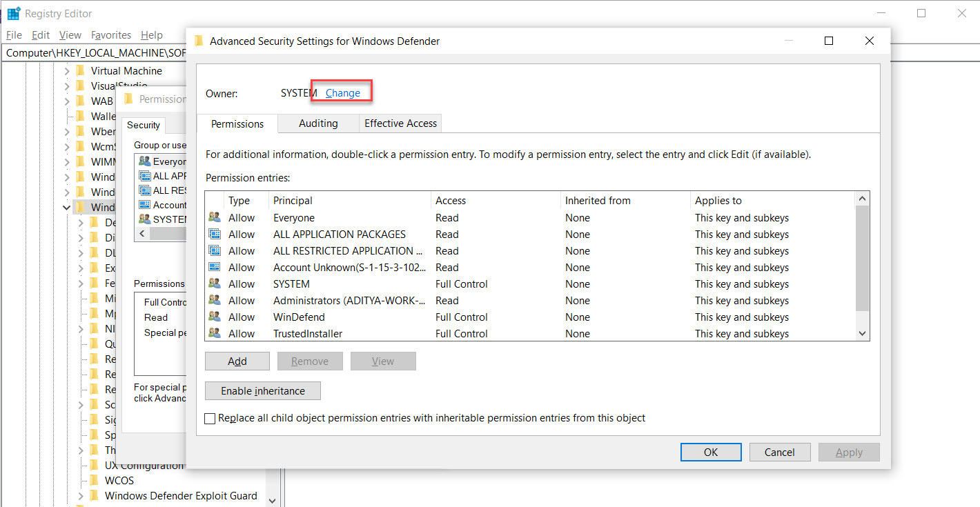The height and width of the screenshot is (507, 980).
Task: Click the View button below permission entries
Action: [x=383, y=361]
